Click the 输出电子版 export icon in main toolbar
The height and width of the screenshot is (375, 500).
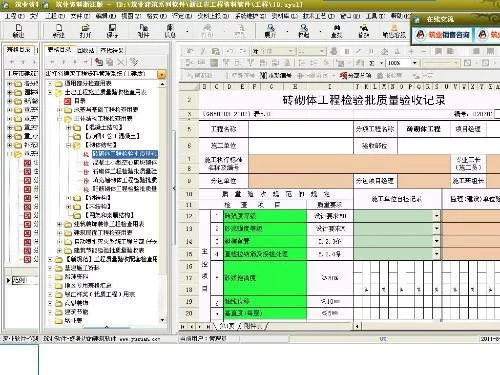[x=394, y=30]
